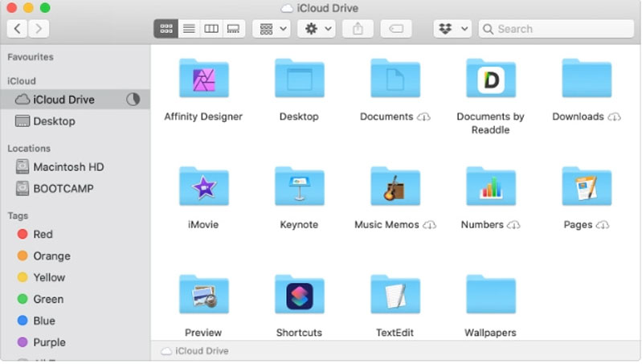
Task: Click the Share toolbar button
Action: pos(358,29)
